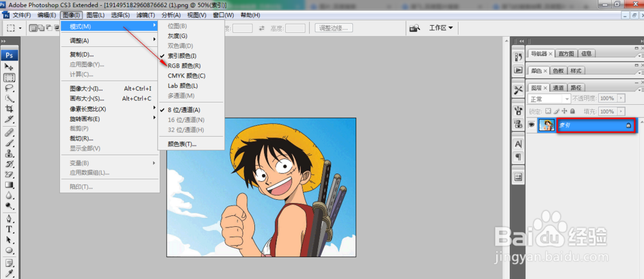Expand the 像素长宽比(X) submenu
Screen dimensions: 644x279
(x=109, y=109)
